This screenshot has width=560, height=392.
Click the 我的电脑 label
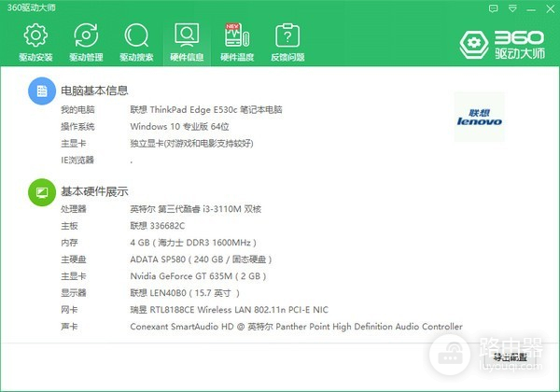coord(77,109)
